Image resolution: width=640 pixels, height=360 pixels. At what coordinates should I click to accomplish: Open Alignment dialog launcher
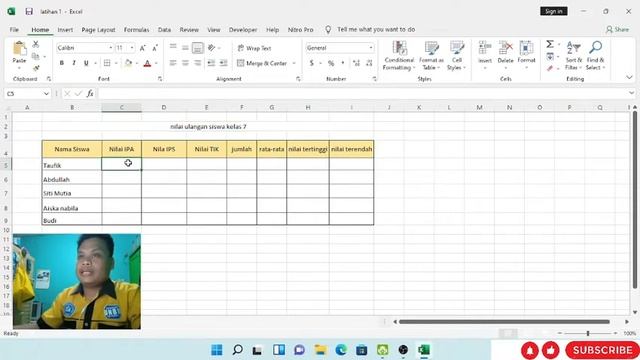point(298,79)
